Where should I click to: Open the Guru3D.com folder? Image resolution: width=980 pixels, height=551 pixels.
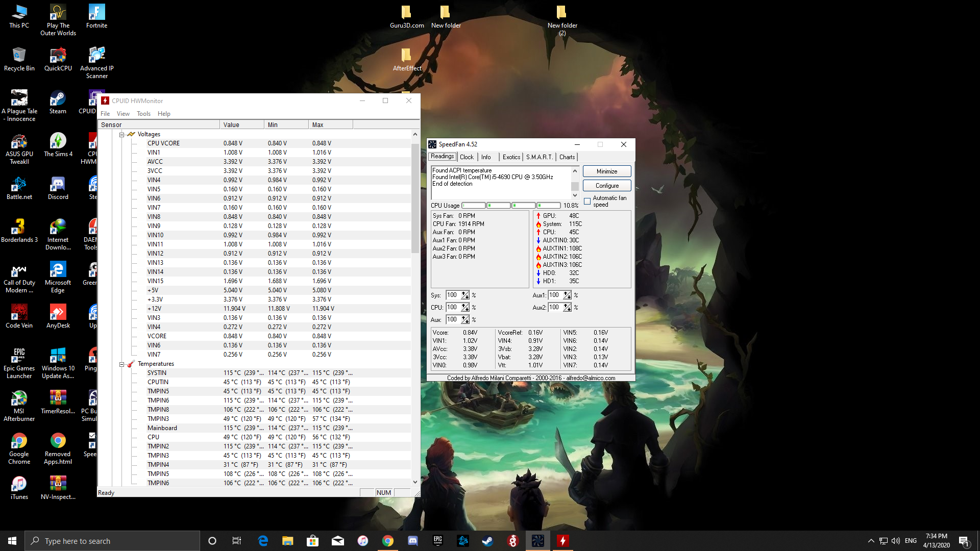coord(407,16)
